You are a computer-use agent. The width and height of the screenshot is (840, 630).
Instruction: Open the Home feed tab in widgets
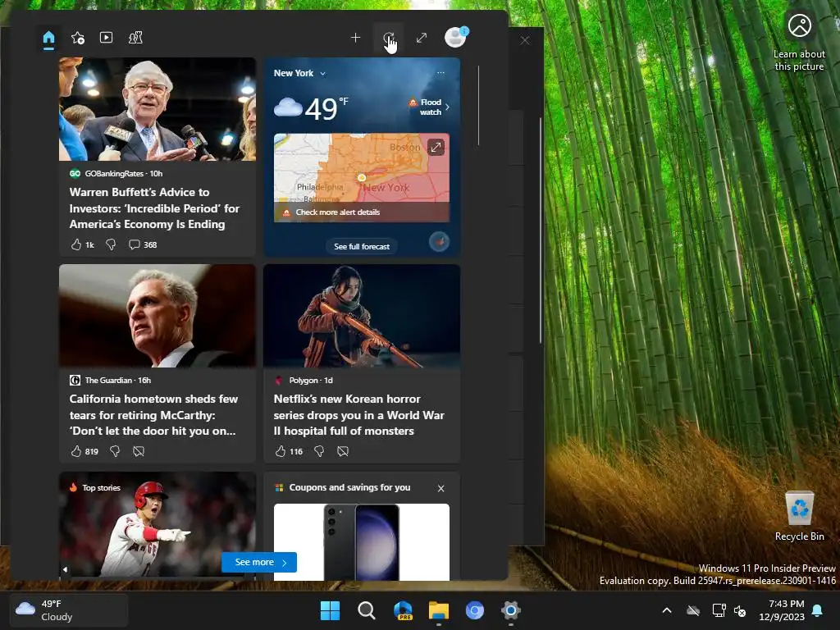pos(48,38)
